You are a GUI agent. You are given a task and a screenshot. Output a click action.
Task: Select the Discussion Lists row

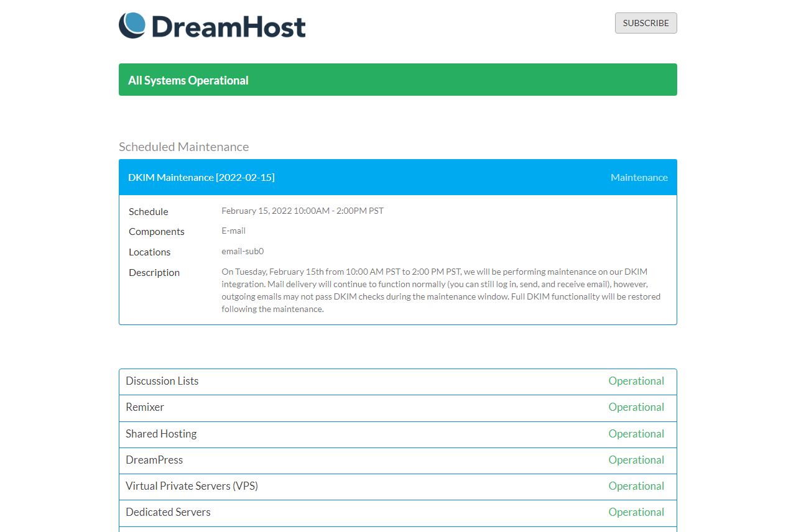tap(398, 382)
